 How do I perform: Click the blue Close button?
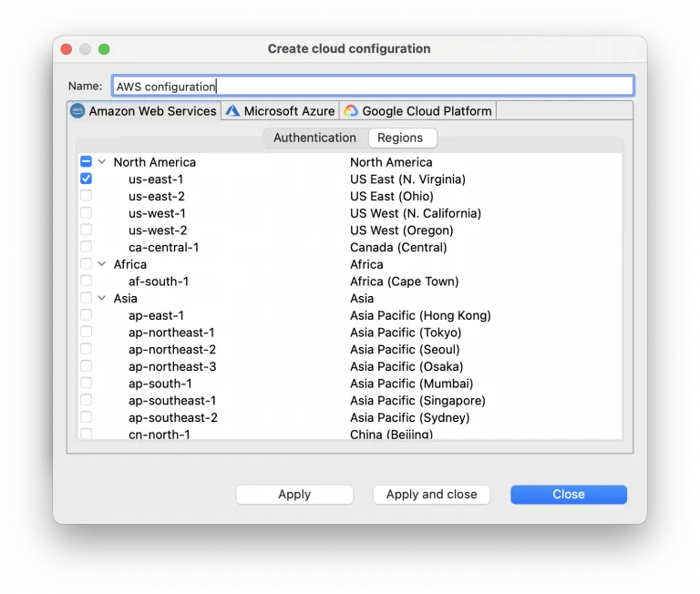coord(569,495)
